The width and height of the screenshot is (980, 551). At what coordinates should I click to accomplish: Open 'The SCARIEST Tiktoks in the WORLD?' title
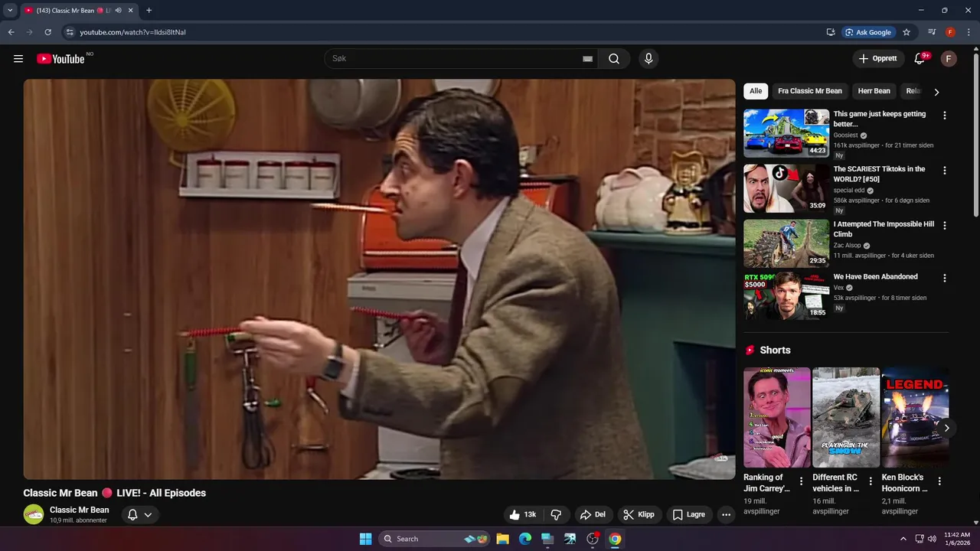879,174
